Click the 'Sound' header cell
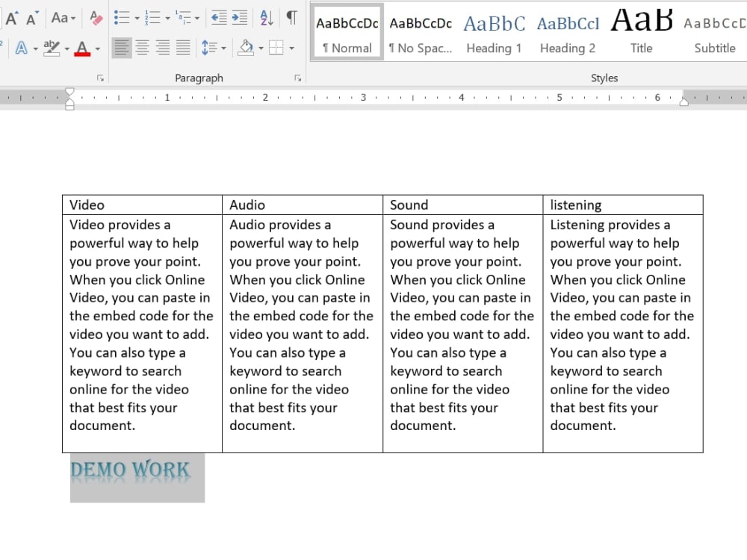Image resolution: width=747 pixels, height=560 pixels. 463,205
